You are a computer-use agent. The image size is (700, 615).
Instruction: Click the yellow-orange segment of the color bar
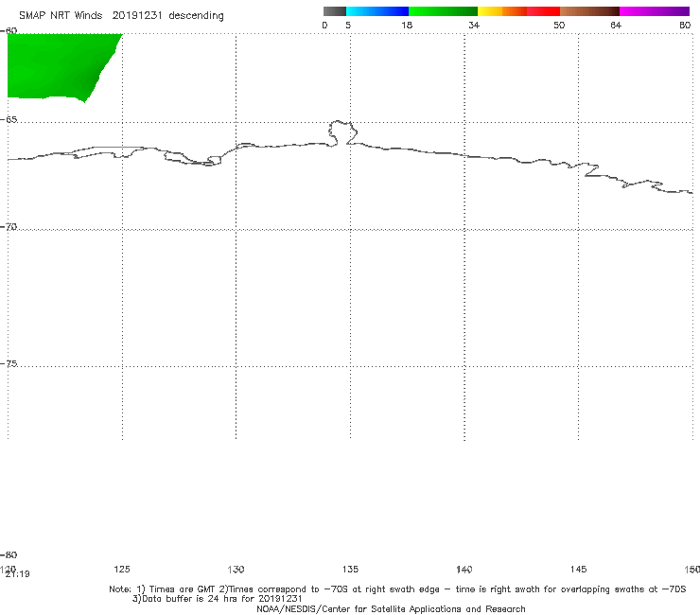click(502, 11)
